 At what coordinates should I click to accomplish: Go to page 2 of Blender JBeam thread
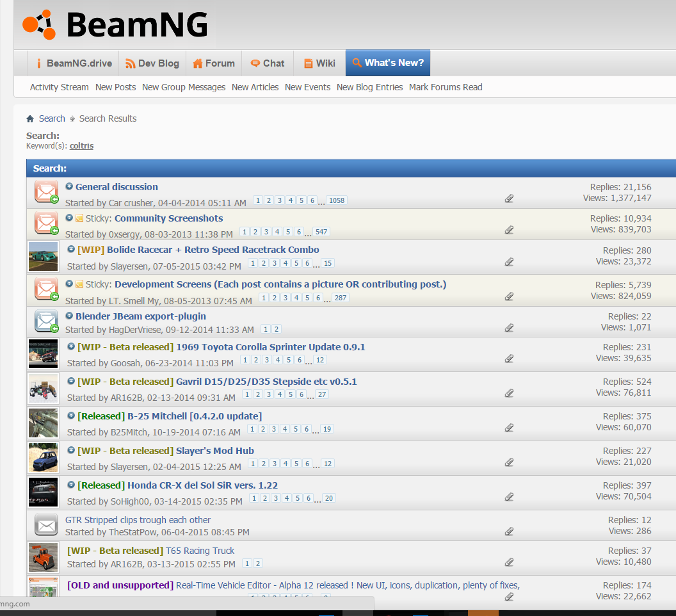277,329
